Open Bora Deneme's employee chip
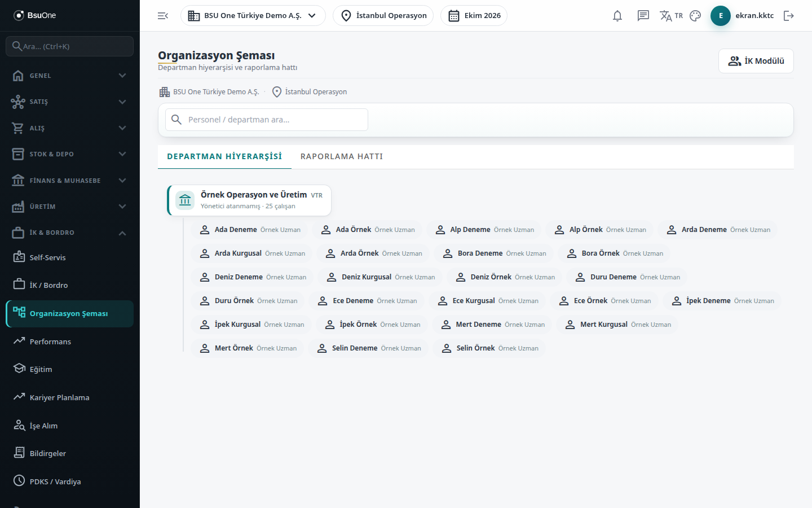812x508 pixels. click(495, 253)
